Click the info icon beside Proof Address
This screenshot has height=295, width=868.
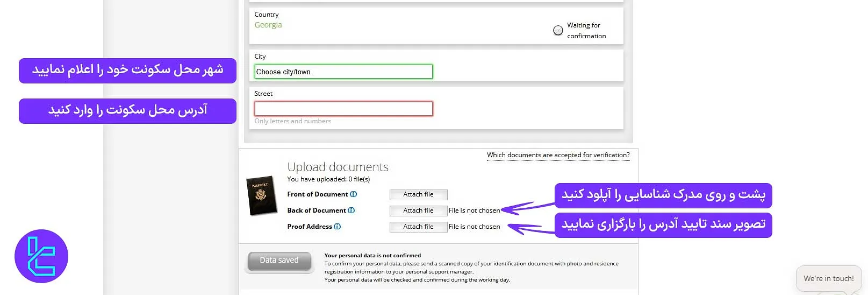pos(337,227)
